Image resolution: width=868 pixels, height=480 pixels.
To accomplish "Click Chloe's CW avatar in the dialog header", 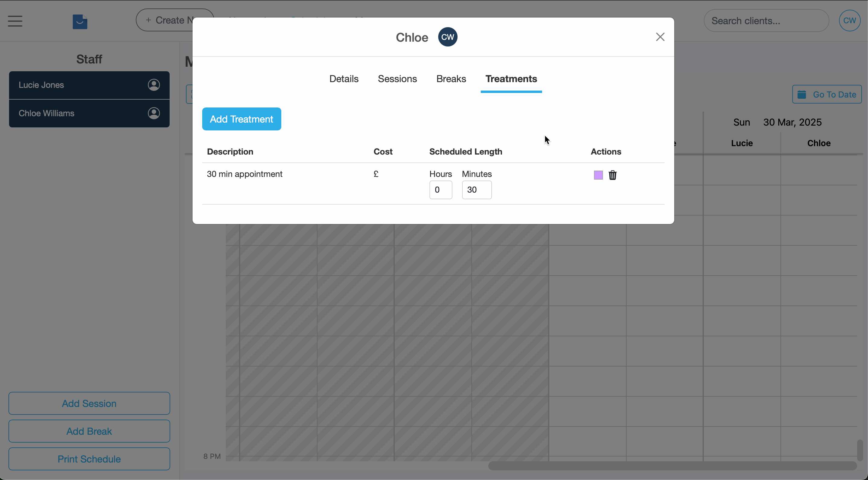I will click(448, 37).
